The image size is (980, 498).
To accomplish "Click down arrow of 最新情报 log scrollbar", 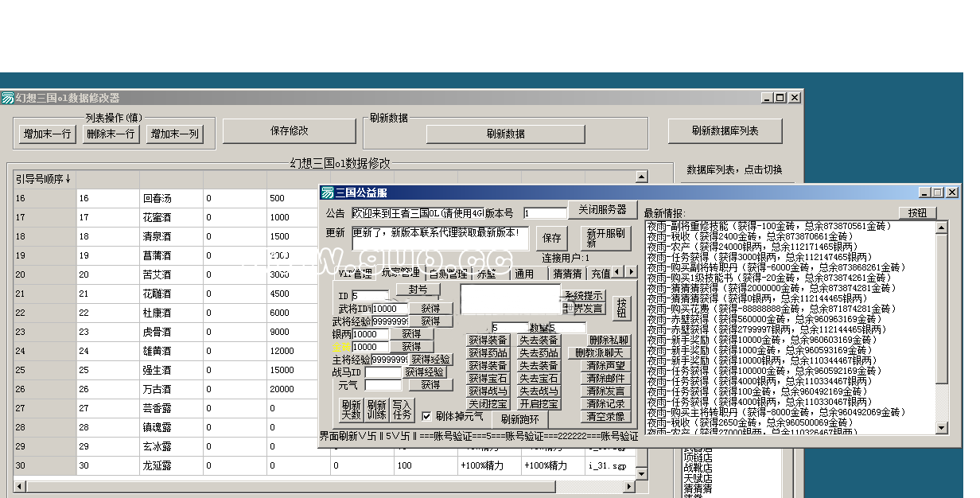I will (942, 428).
